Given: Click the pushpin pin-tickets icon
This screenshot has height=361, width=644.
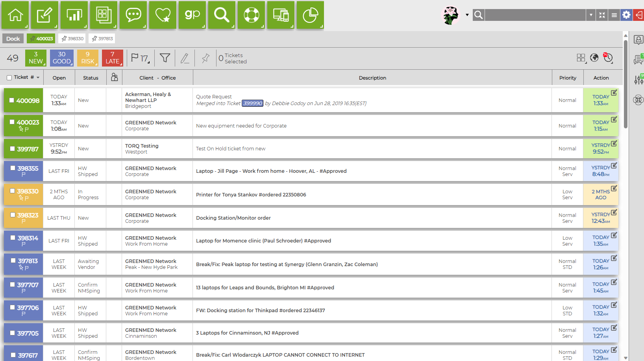Looking at the screenshot, I should (x=205, y=58).
